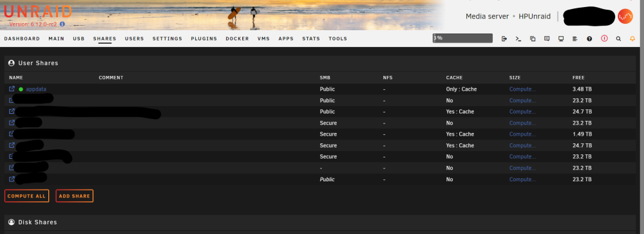Click the SIZE column header

(515, 77)
